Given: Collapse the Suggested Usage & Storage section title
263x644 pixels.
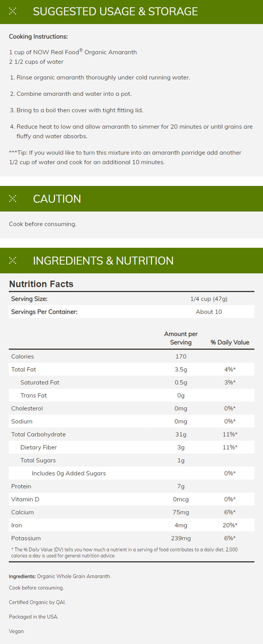Looking at the screenshot, I should [x=115, y=12].
